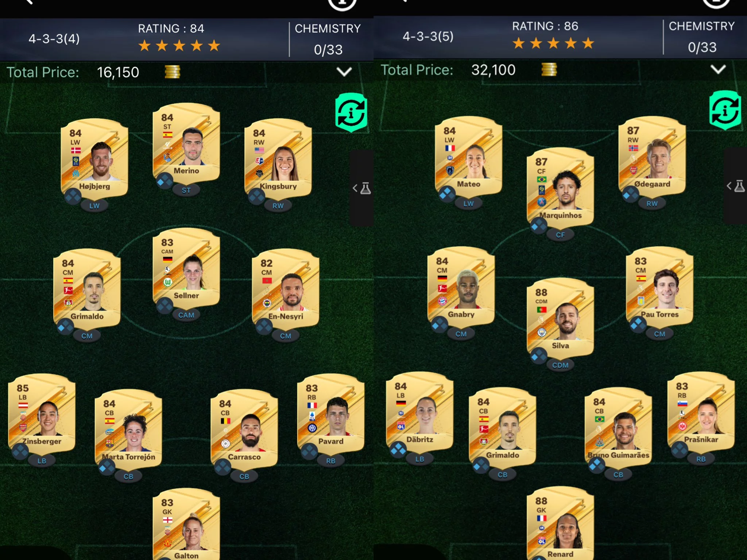Viewport: 747px width, 560px height.
Task: Tap the CDM position pill under Silva
Action: (560, 365)
